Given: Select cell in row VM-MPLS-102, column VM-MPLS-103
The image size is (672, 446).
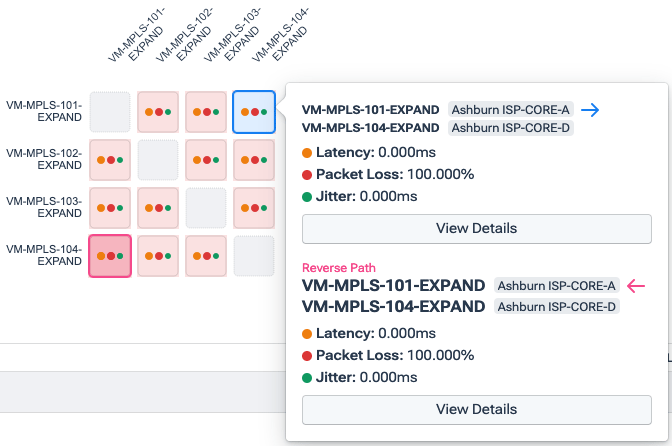Looking at the screenshot, I should coord(205,159).
